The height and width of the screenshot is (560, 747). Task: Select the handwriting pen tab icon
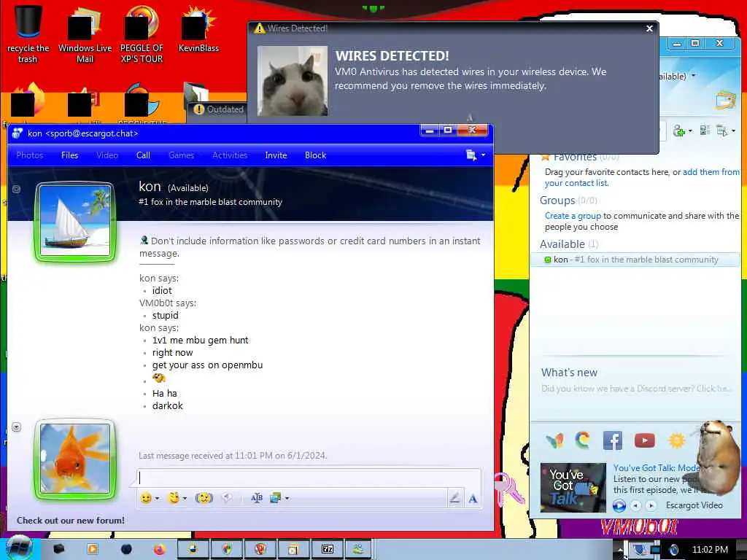(454, 498)
